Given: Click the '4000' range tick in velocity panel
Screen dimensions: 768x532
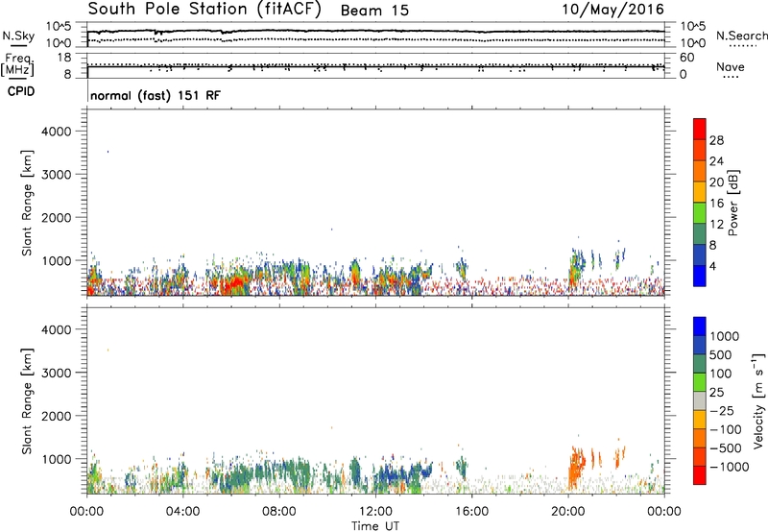Looking at the screenshot, I should click(x=56, y=329).
